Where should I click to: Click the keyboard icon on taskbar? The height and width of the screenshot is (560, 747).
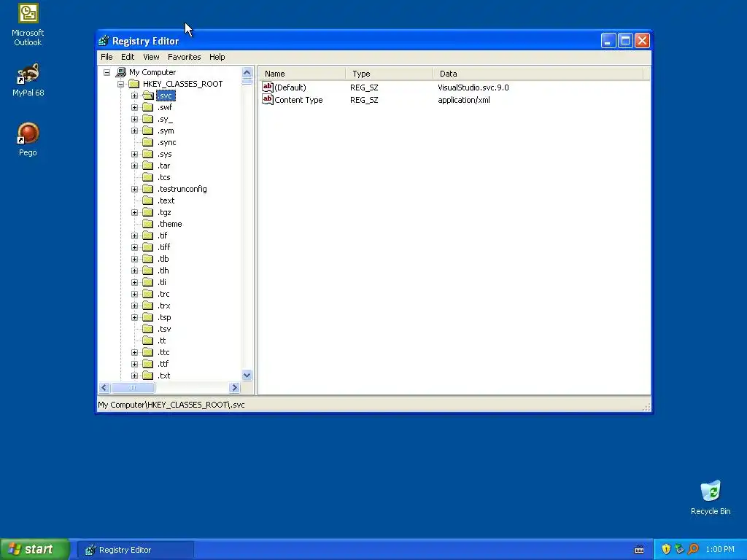click(639, 550)
